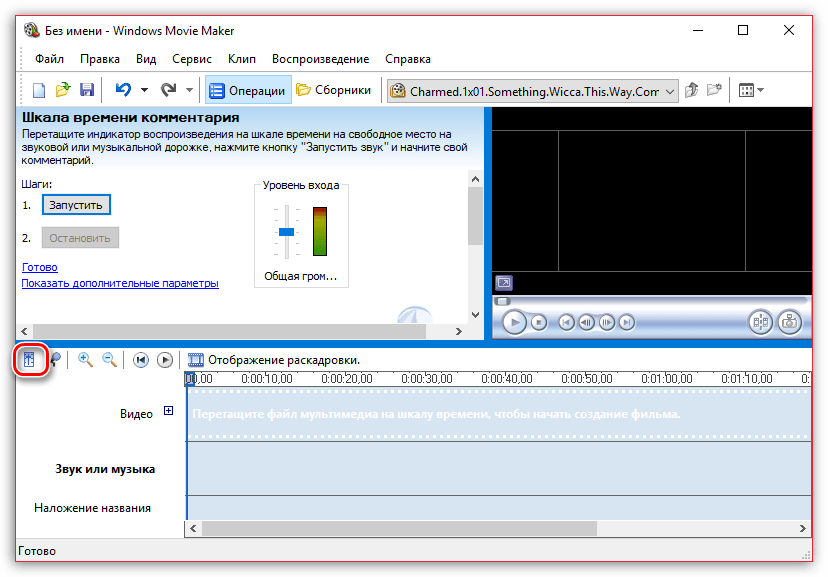Undo the last action

point(123,90)
